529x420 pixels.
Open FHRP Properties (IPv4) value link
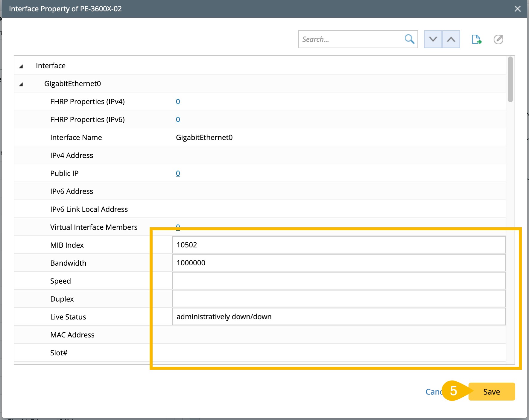178,101
